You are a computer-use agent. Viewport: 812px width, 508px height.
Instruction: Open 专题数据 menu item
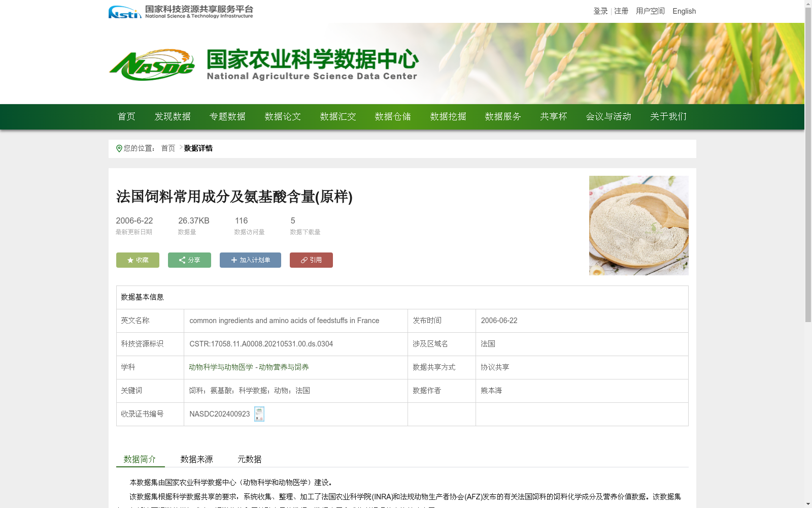click(227, 117)
